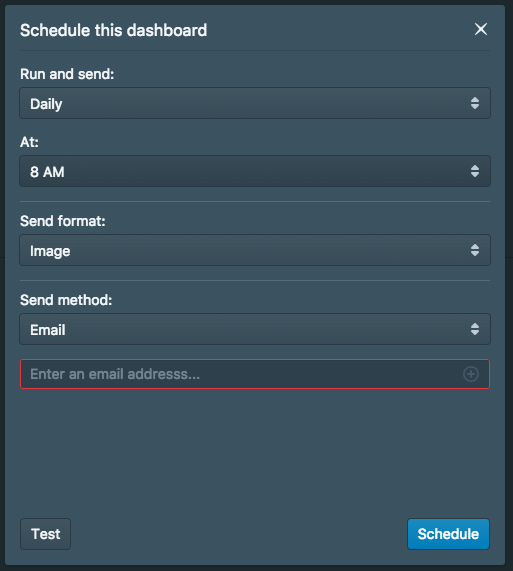Close the Schedule this dashboard dialog
Viewport: 513px width, 571px height.
click(x=481, y=29)
